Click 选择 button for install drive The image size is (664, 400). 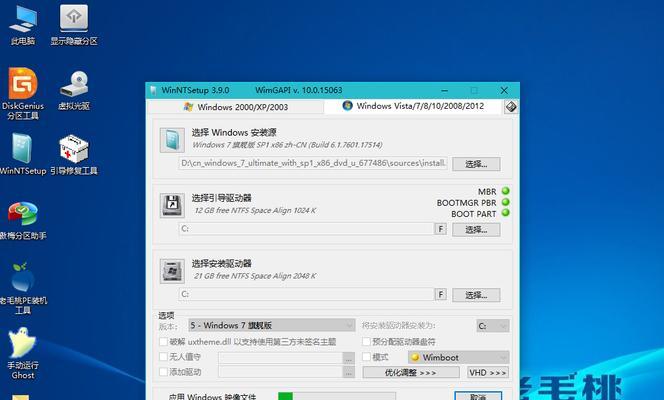tap(476, 295)
